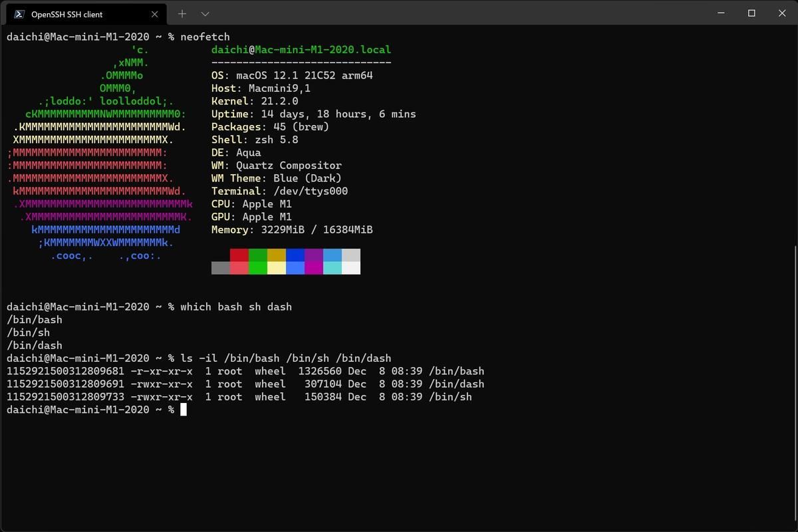Click the neofetch command text on first line

pyautogui.click(x=205, y=37)
